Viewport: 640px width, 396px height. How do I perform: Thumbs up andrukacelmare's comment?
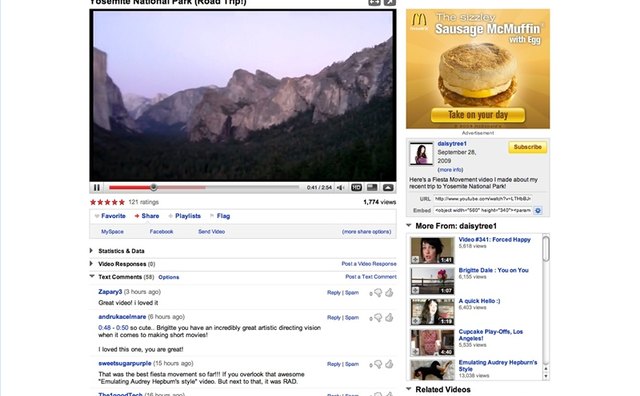pyautogui.click(x=389, y=317)
